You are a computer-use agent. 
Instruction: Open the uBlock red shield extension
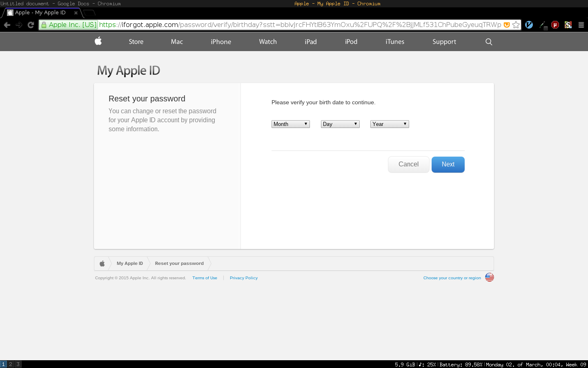(x=555, y=25)
